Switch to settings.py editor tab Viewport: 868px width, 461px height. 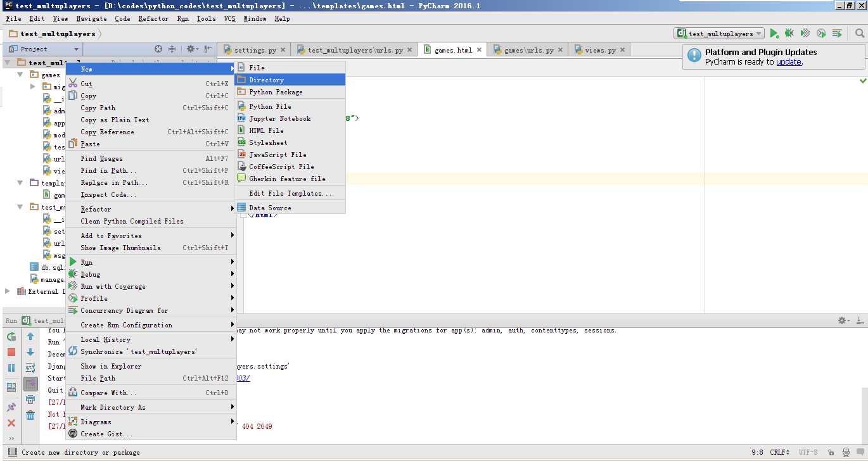point(255,50)
